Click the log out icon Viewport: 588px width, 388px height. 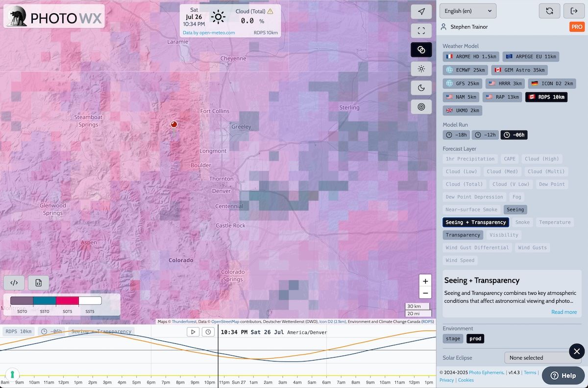click(574, 11)
